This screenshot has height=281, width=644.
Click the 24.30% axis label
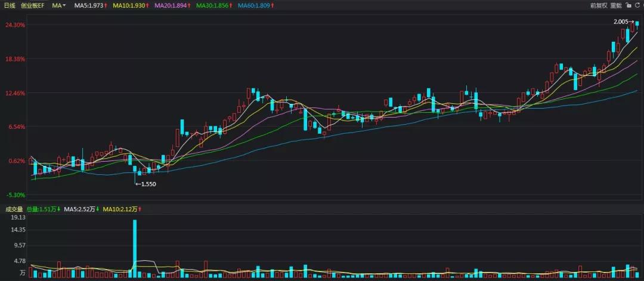(15, 25)
